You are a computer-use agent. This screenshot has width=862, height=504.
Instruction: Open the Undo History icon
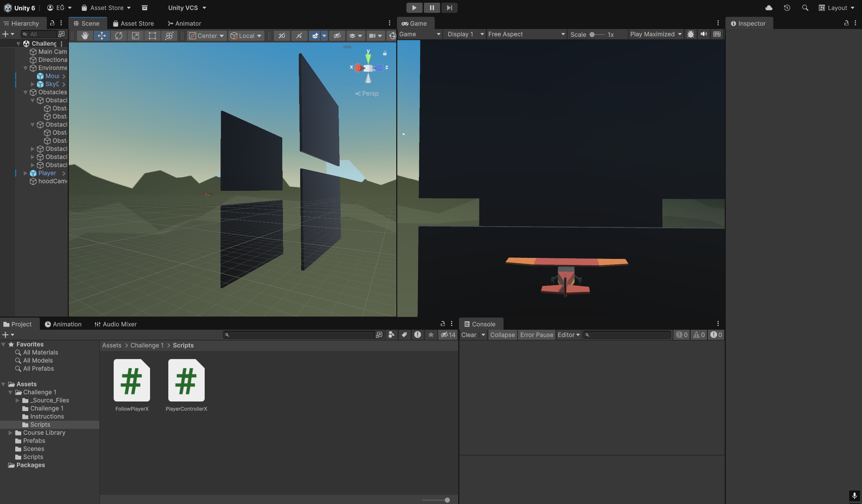[x=787, y=7]
